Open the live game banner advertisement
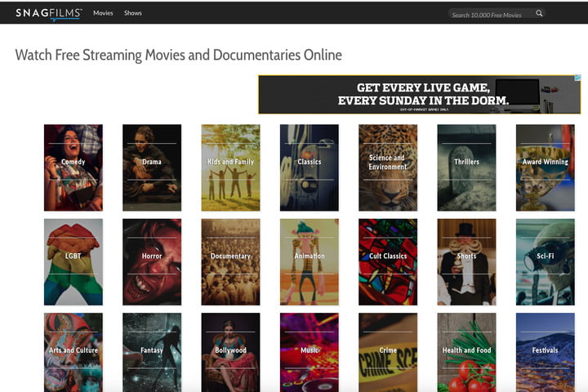The image size is (588, 392). 420,95
